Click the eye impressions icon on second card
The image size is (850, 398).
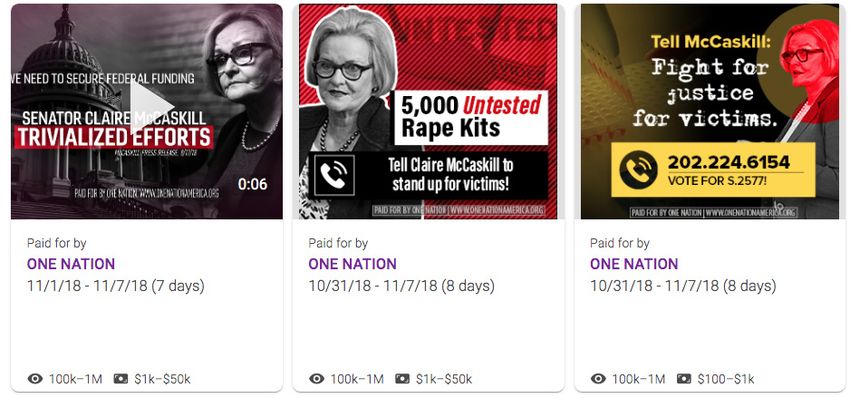[317, 379]
